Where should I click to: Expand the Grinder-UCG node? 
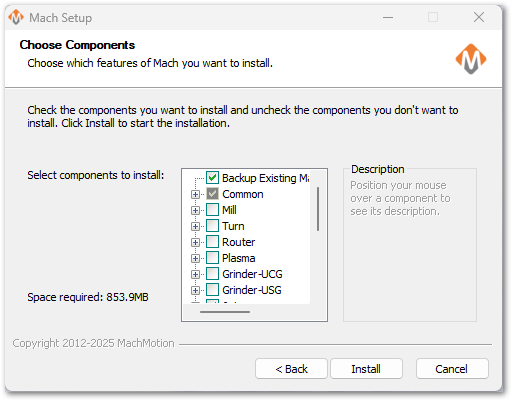click(x=195, y=274)
